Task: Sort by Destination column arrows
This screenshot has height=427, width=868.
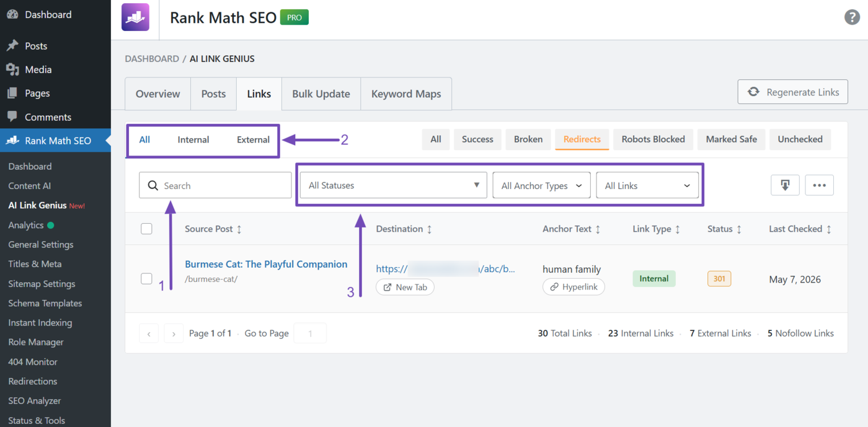Action: click(x=429, y=229)
